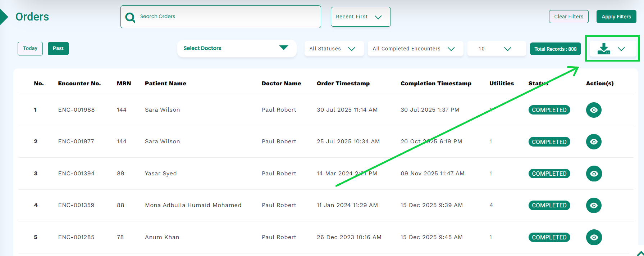
Task: Click the download export icon
Action: click(x=604, y=49)
